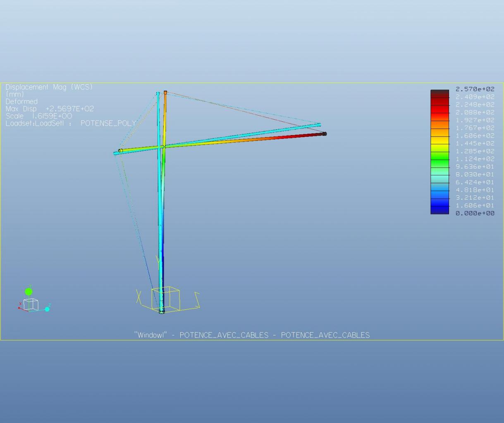Click legend value 2.248e+02
The image size is (504, 423).
tap(475, 105)
